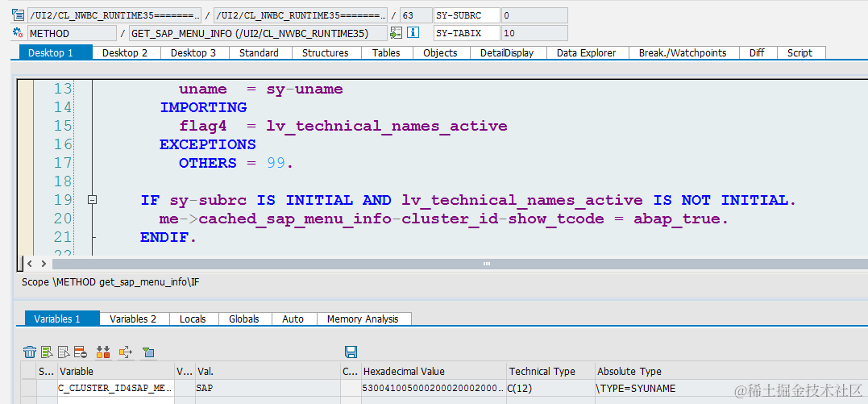
Task: Open the Memory Analysis tab
Action: [363, 319]
